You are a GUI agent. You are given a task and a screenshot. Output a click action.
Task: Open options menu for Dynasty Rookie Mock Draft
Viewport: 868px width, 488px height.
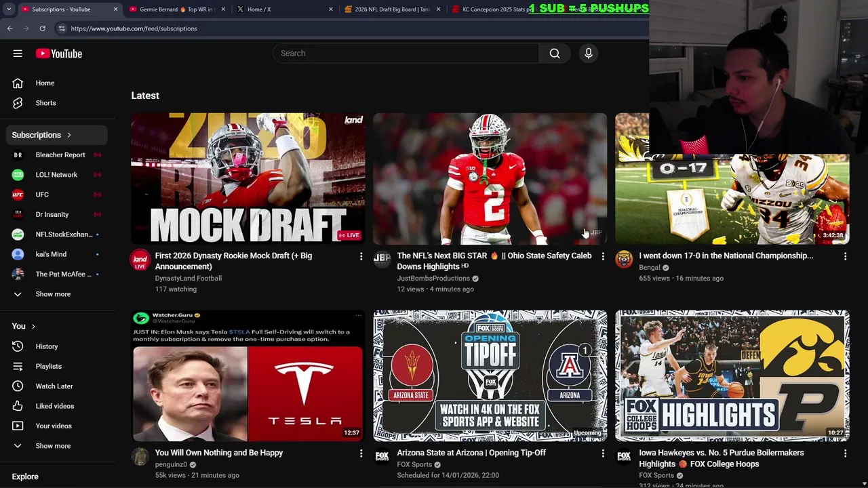coord(361,256)
